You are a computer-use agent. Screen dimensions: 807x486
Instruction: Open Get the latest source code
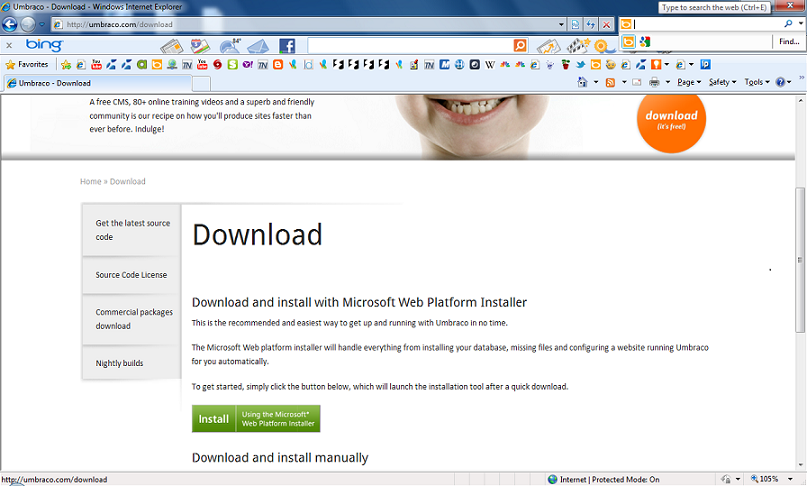pos(132,230)
